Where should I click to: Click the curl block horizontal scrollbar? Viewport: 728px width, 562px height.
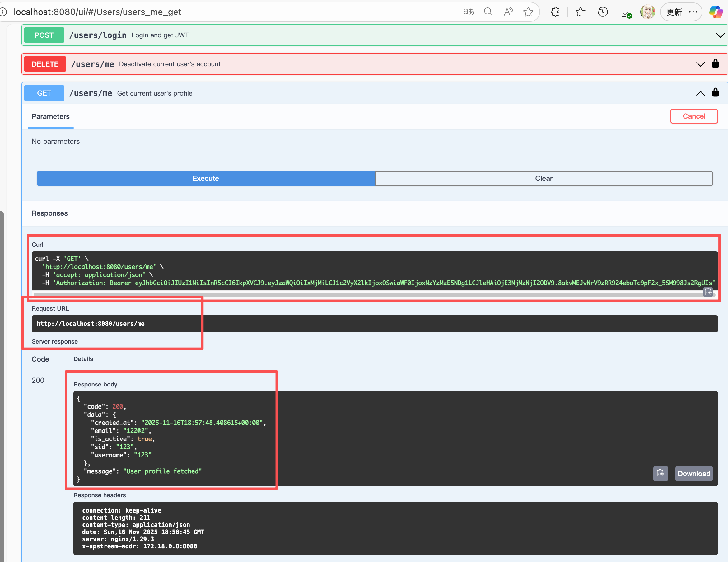[x=367, y=295]
